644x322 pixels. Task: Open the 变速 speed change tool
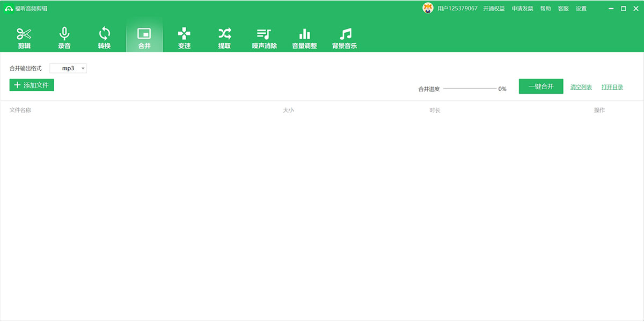point(184,38)
